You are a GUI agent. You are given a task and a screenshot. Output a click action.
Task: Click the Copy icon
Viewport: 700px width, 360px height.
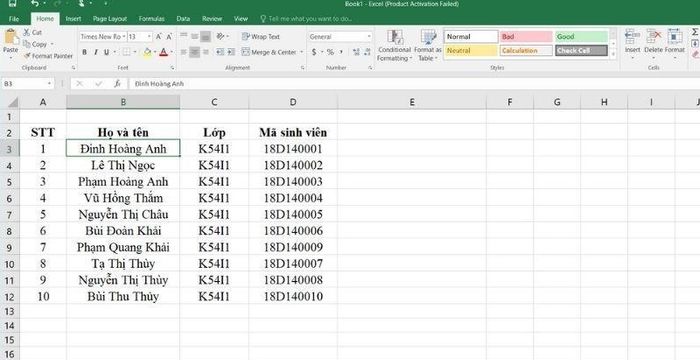click(27, 44)
